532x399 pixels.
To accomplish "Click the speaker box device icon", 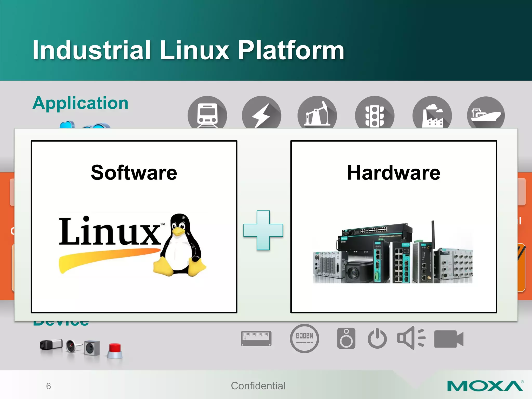I will coord(346,338).
